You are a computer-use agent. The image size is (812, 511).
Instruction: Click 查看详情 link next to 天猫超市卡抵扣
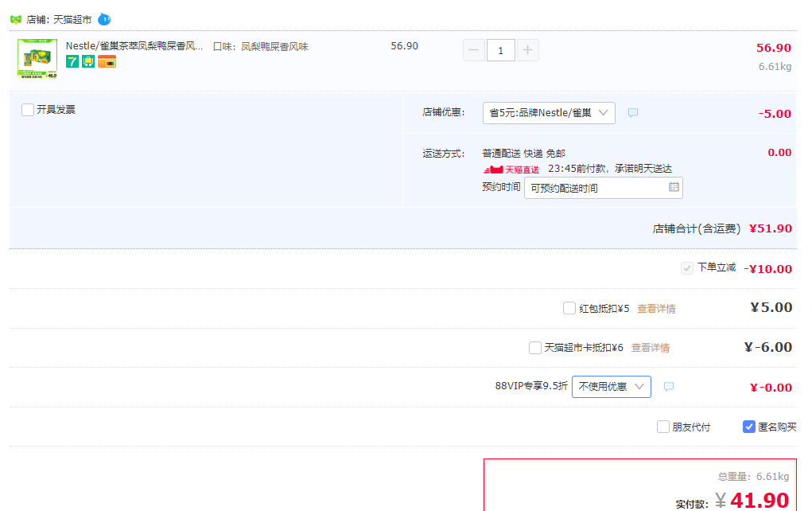(x=651, y=348)
